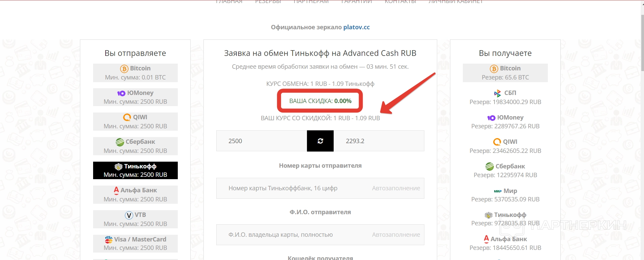Open the platov.cc mirror link

pyautogui.click(x=356, y=27)
